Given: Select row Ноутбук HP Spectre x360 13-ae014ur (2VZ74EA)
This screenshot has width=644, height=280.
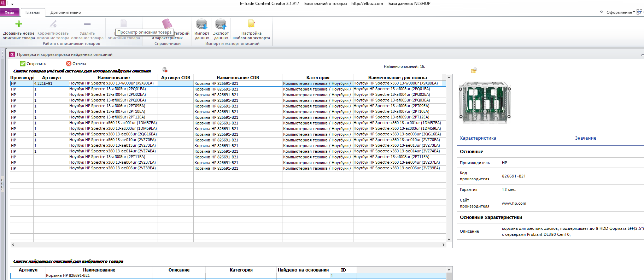Looking at the screenshot, I should pyautogui.click(x=228, y=151).
